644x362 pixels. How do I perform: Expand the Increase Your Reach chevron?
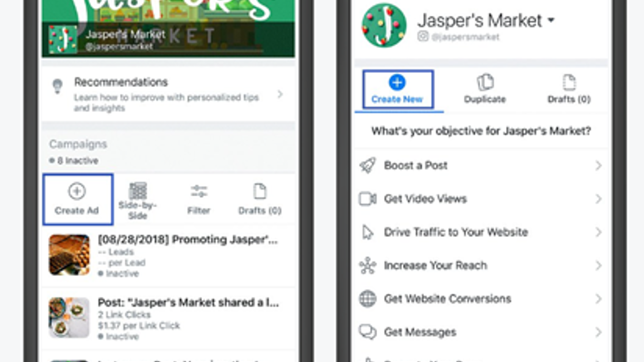(x=598, y=265)
